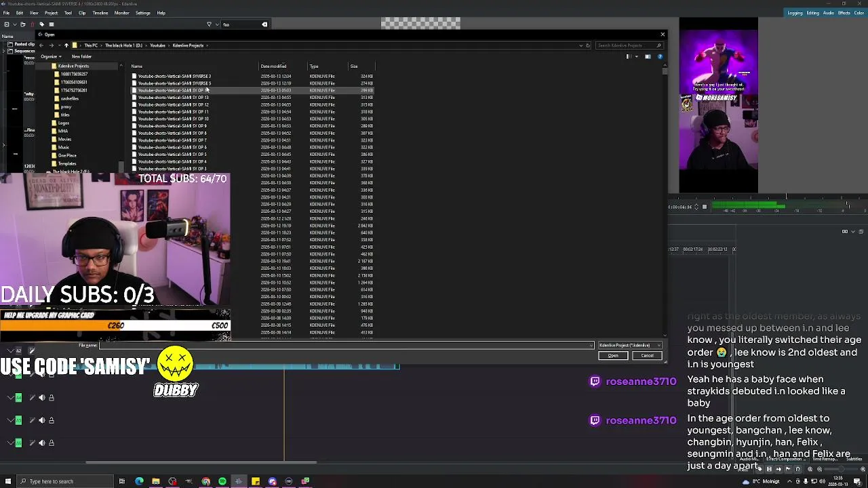868x488 pixels.
Task: Collapse track A6 with its chevron
Action: click(9, 443)
